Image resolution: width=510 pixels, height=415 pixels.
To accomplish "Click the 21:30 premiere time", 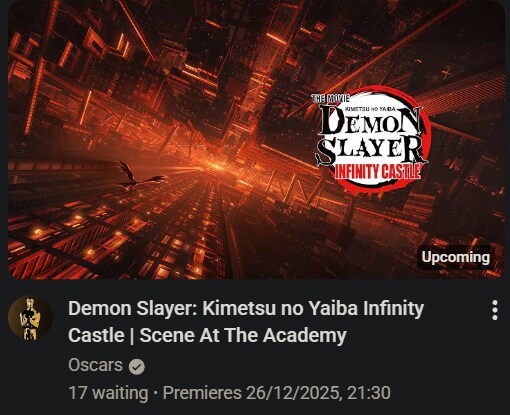I will coord(369,393).
